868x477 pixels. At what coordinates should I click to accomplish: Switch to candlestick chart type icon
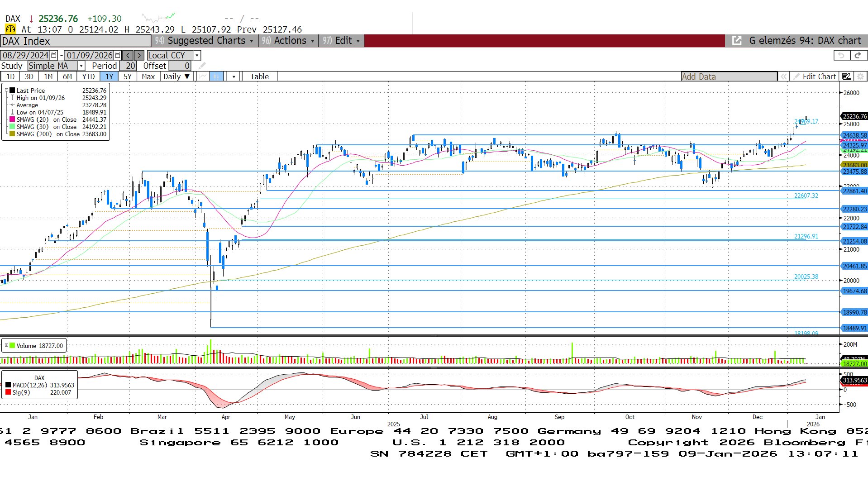pyautogui.click(x=216, y=76)
